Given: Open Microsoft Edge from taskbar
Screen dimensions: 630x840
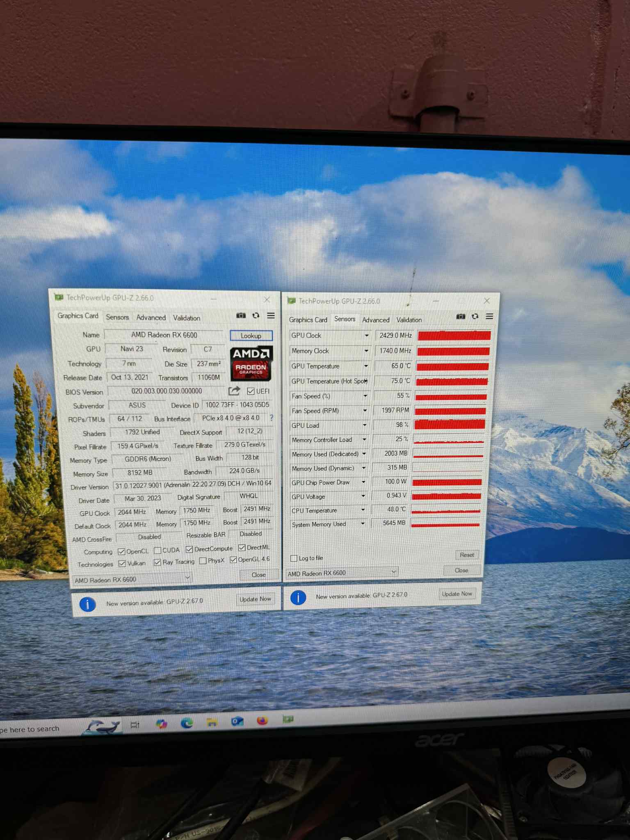Looking at the screenshot, I should coord(187,723).
